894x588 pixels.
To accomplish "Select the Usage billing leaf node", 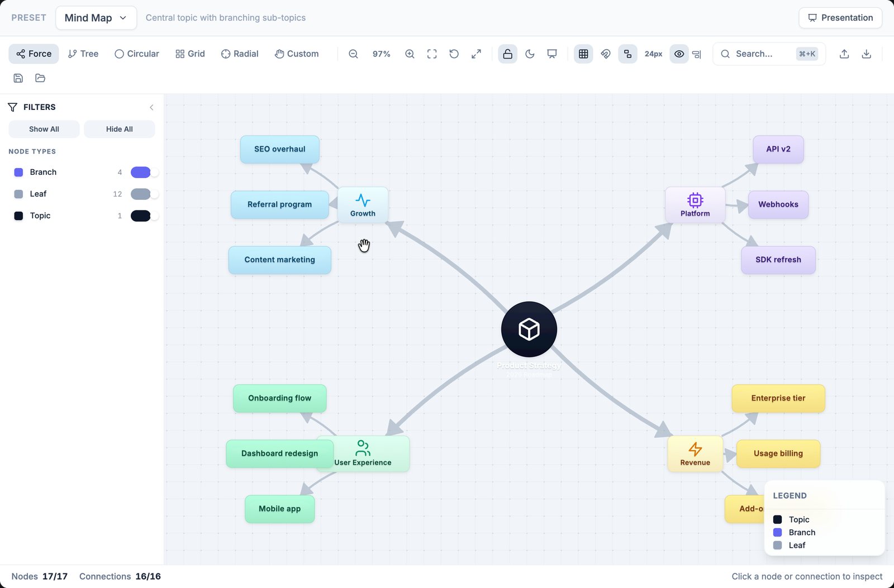I will pyautogui.click(x=778, y=454).
